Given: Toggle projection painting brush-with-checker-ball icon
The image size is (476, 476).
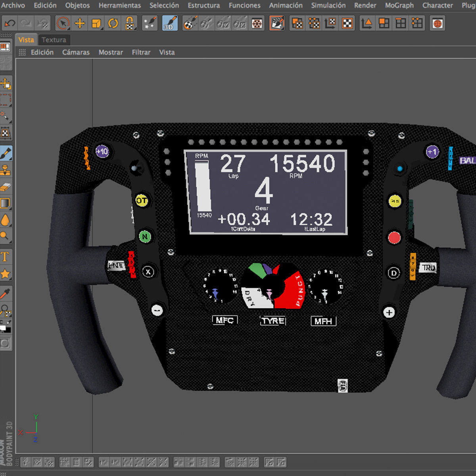Looking at the screenshot, I should click(x=190, y=23).
